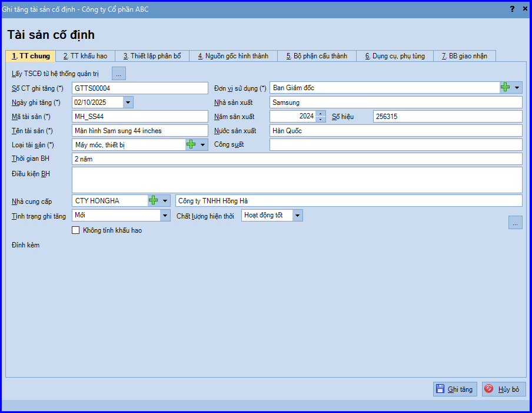Click green plus icon beside Đơn vị sử dụng
Screen dimensions: 532x413
[505, 88]
